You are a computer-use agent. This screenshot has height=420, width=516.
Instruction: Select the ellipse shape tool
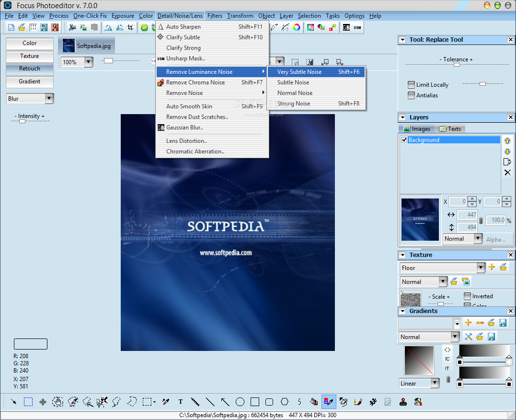240,402
